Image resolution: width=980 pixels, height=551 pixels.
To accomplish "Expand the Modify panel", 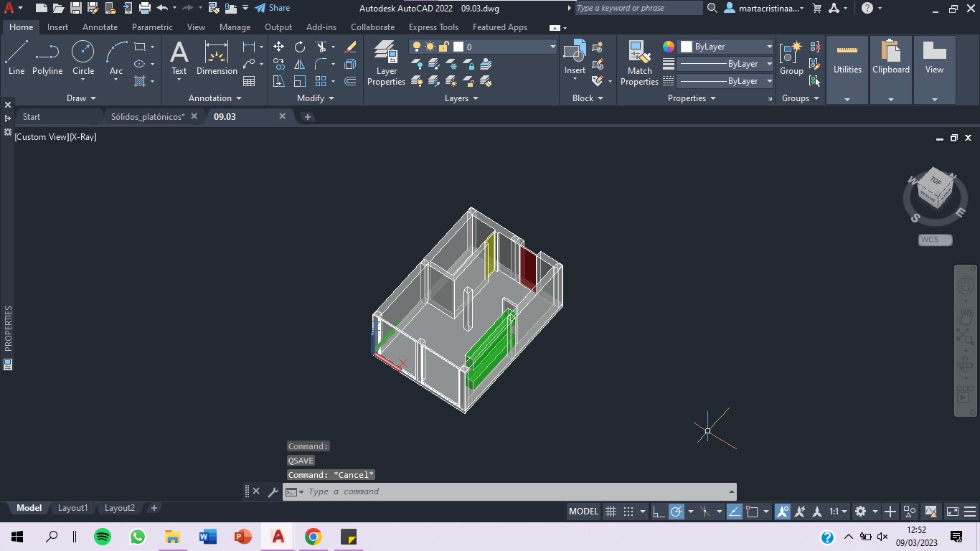I will [316, 98].
